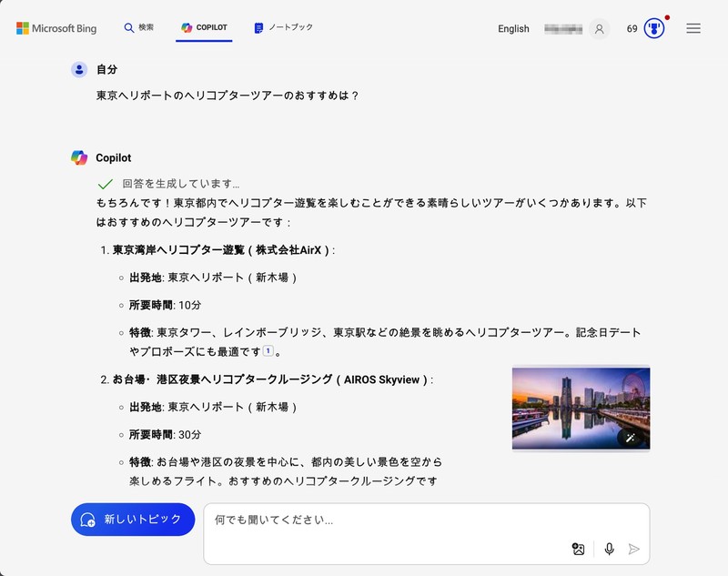Click the Microsoft Bing logo

click(56, 28)
